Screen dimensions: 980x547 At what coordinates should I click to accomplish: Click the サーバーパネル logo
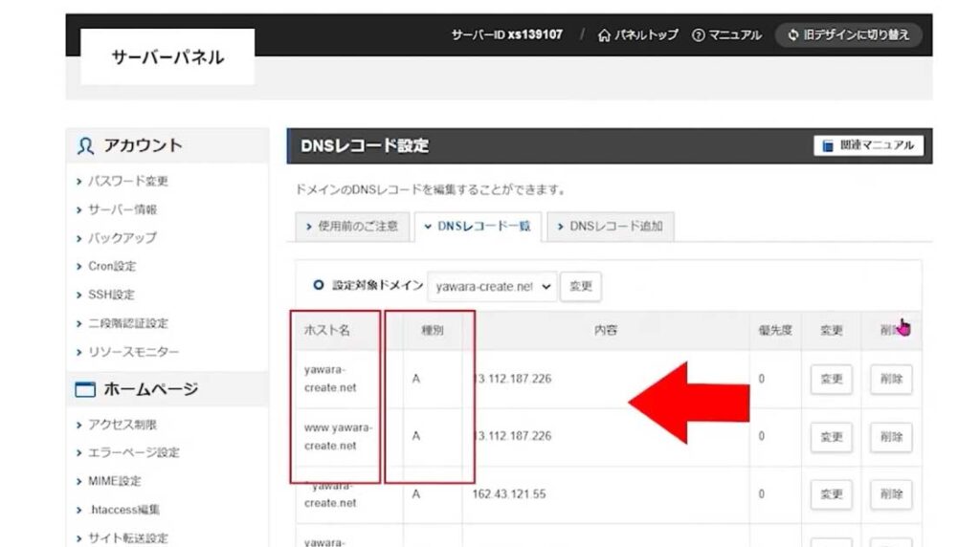pyautogui.click(x=167, y=57)
